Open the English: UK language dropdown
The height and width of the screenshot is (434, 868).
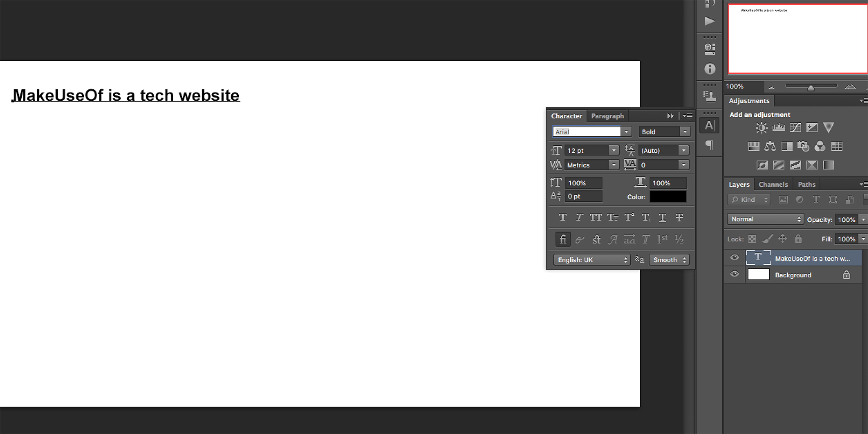tap(591, 260)
